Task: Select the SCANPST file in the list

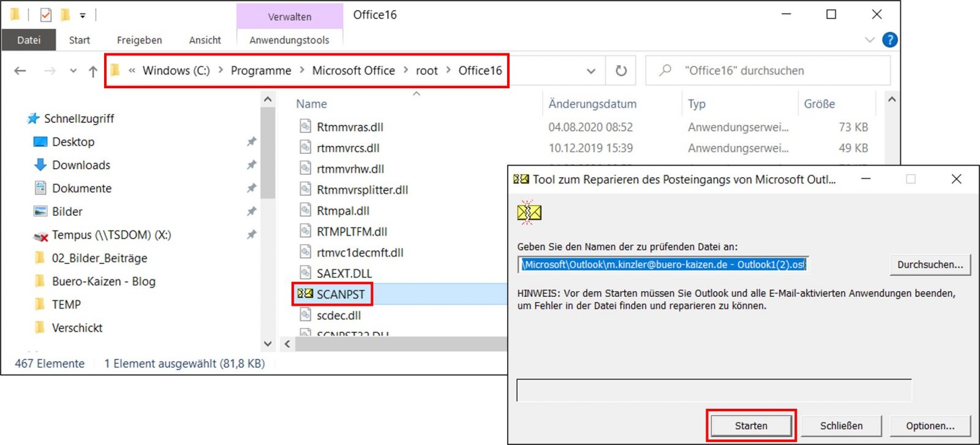Action: [341, 294]
